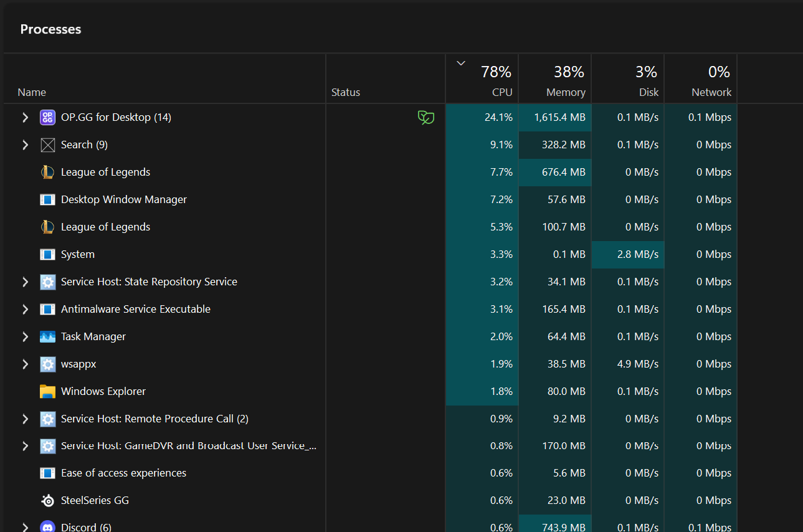Click the GameDVR and Broadcast service icon

[47, 446]
